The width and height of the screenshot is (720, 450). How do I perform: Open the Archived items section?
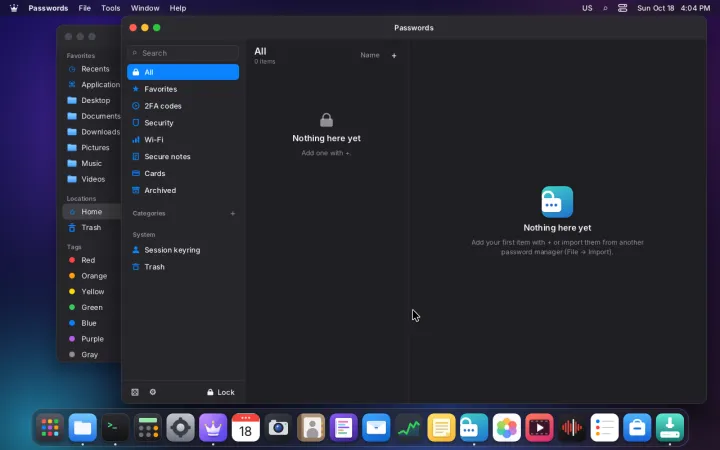point(183,191)
